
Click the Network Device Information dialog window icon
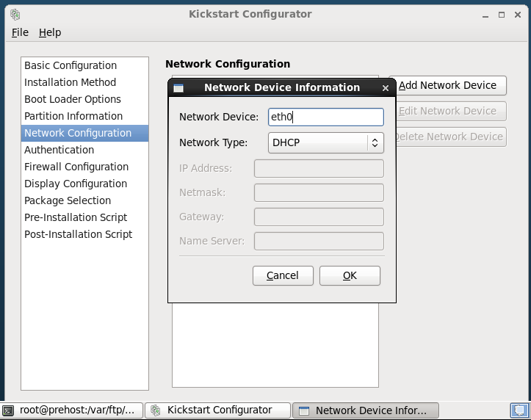[178, 88]
